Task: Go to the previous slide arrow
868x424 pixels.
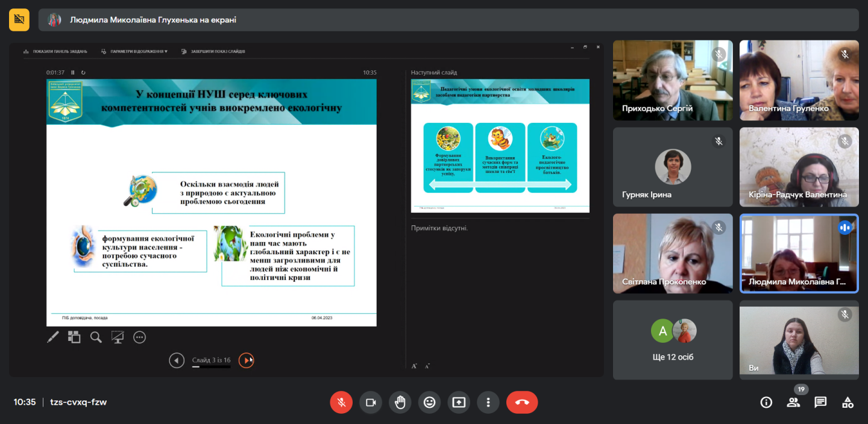Action: point(177,361)
